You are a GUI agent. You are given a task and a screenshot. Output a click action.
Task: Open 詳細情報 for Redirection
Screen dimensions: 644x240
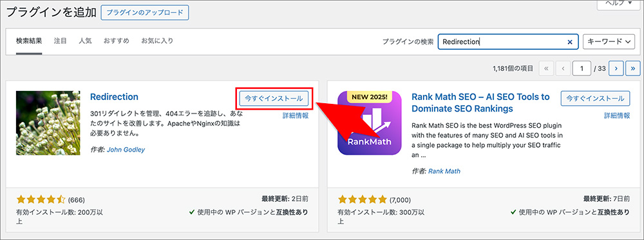tap(296, 115)
